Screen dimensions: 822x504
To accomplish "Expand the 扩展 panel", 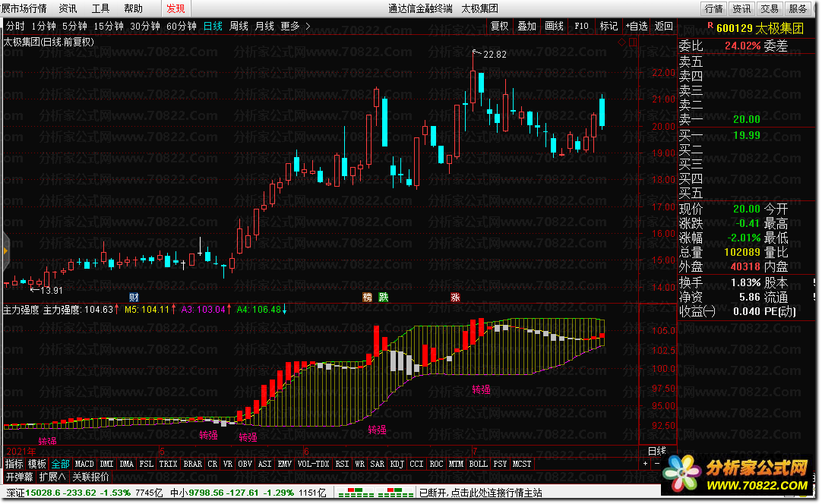I will tap(52, 477).
